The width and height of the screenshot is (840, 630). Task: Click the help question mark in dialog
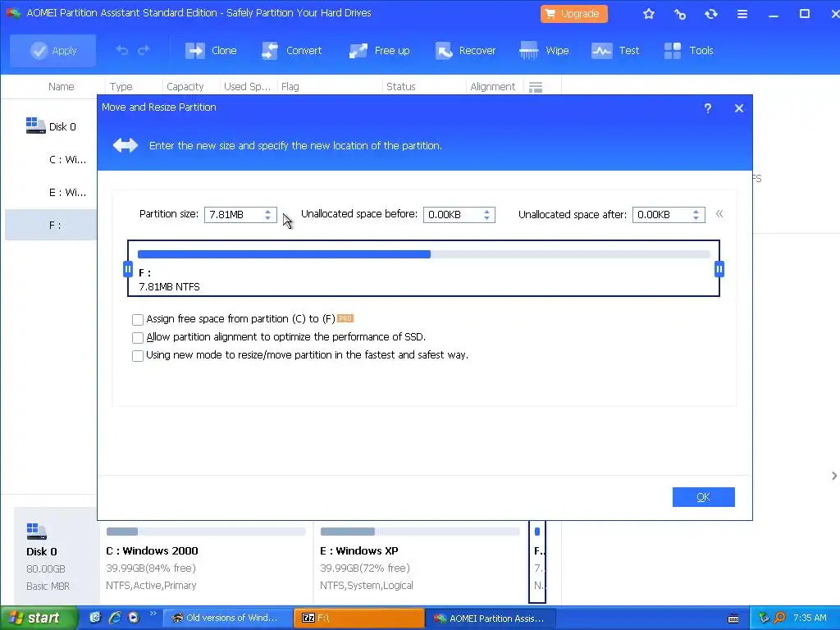(x=708, y=108)
